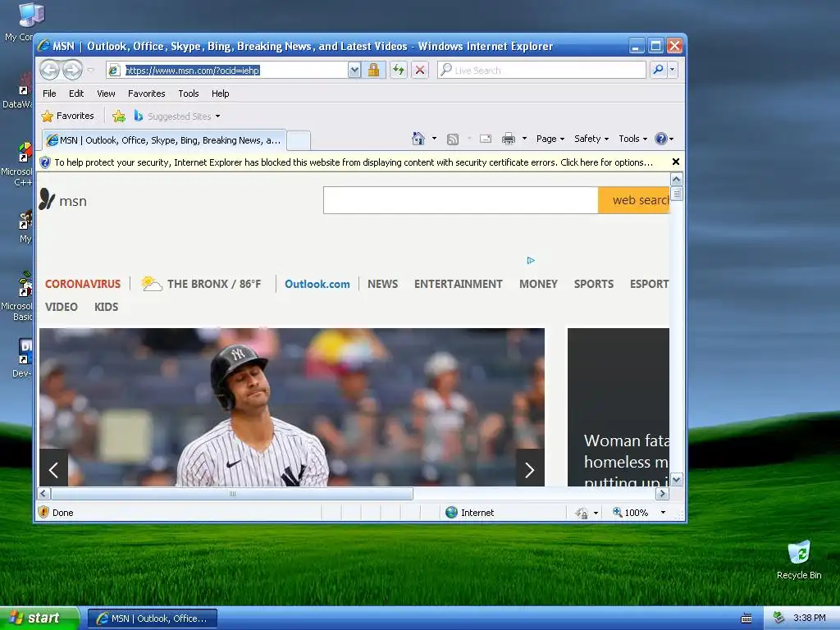Open the command bar Tools dropdown
This screenshot has height=630, width=840.
click(632, 139)
